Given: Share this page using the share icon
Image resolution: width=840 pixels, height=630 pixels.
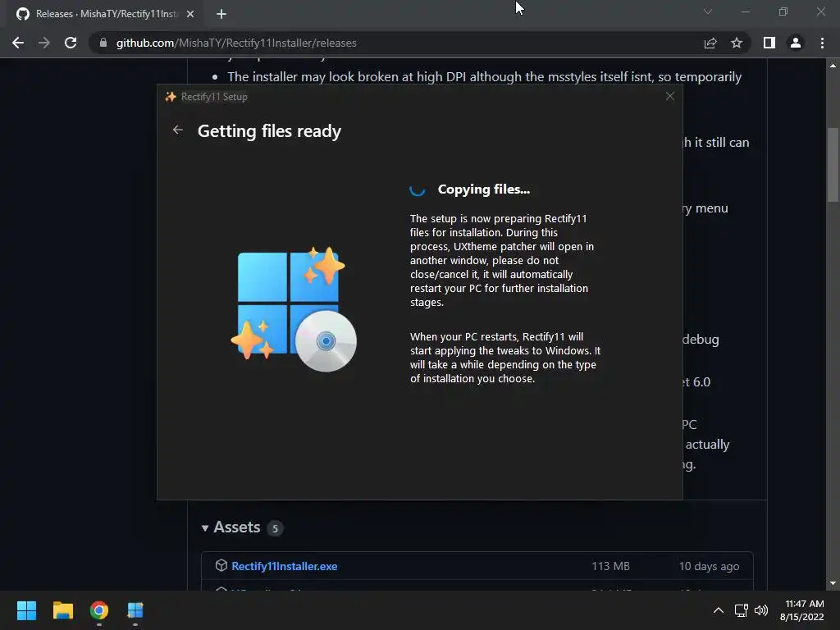Looking at the screenshot, I should [710, 43].
